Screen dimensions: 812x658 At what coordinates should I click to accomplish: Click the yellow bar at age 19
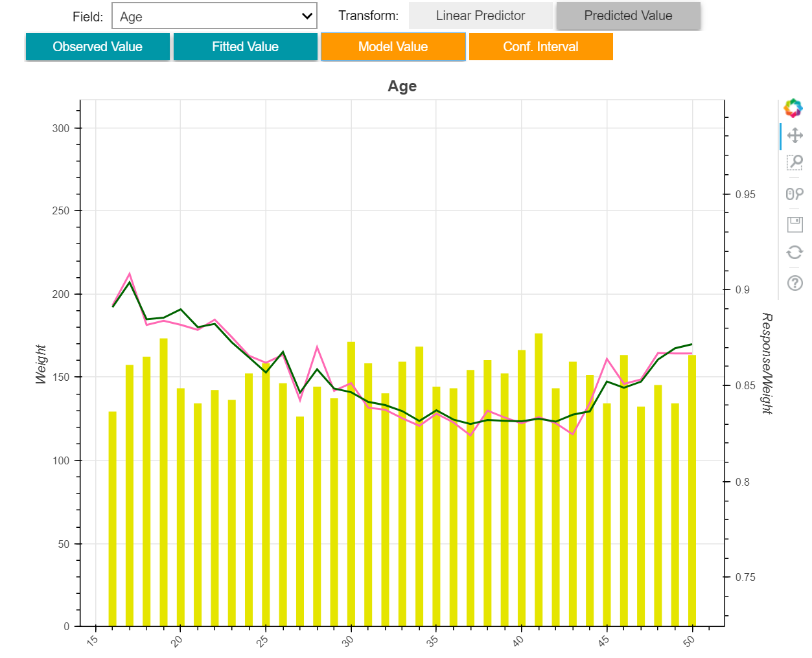tap(164, 482)
